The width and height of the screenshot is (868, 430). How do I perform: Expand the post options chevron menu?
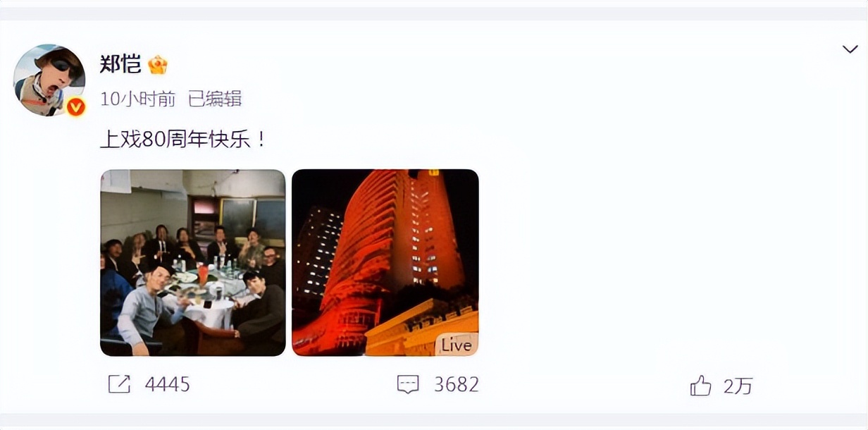coord(850,49)
